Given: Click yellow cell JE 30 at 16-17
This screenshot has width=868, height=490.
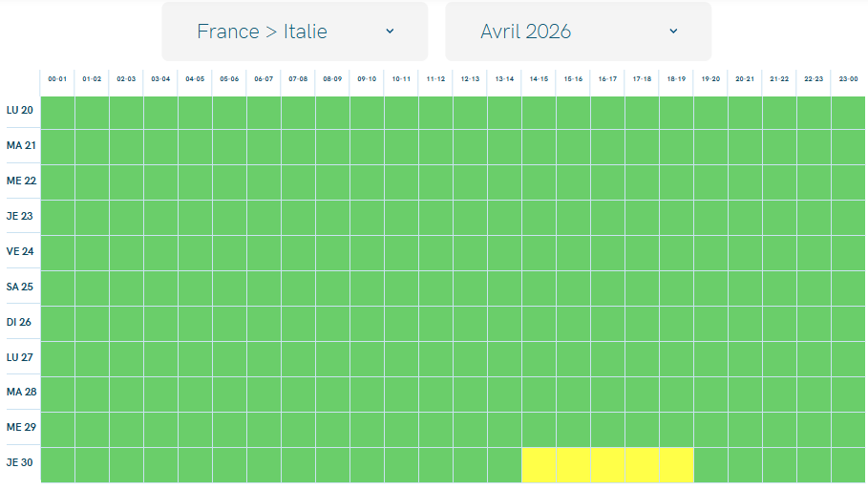Looking at the screenshot, I should [x=607, y=465].
